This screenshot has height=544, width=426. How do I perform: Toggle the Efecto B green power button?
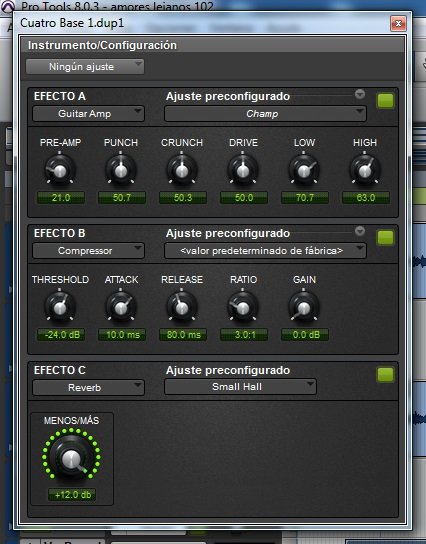coord(385,238)
